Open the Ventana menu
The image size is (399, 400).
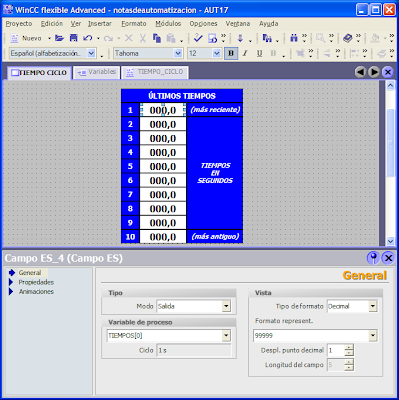(x=238, y=24)
